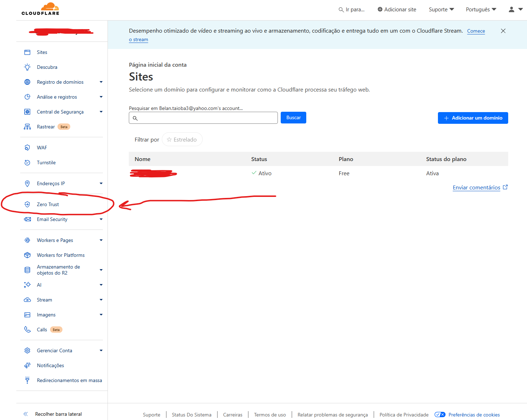Expand Registro de domínios submenu arrow
Image resolution: width=527 pixels, height=420 pixels.
(101, 82)
